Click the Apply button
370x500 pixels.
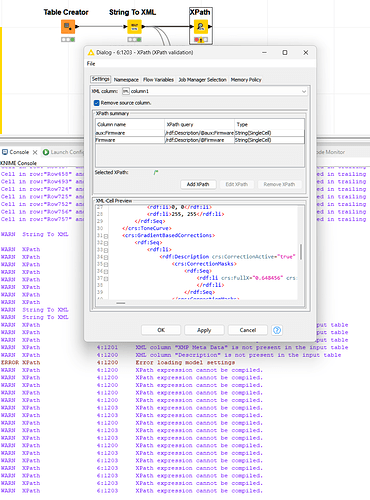pyautogui.click(x=204, y=330)
